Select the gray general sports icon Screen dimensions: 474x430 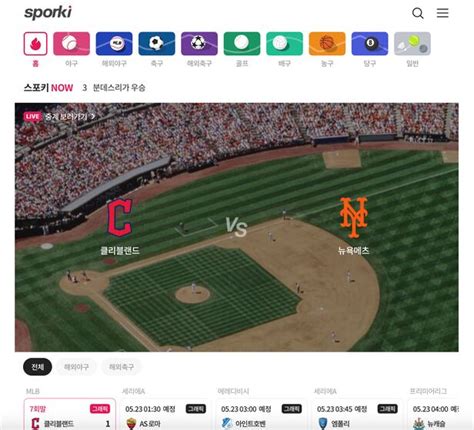pyautogui.click(x=412, y=44)
